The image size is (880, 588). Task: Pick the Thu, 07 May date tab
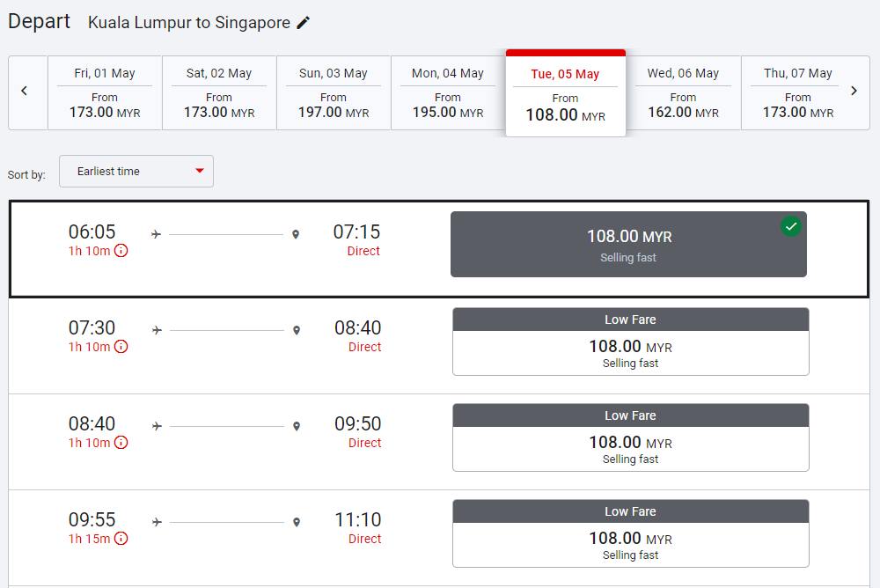tap(797, 93)
